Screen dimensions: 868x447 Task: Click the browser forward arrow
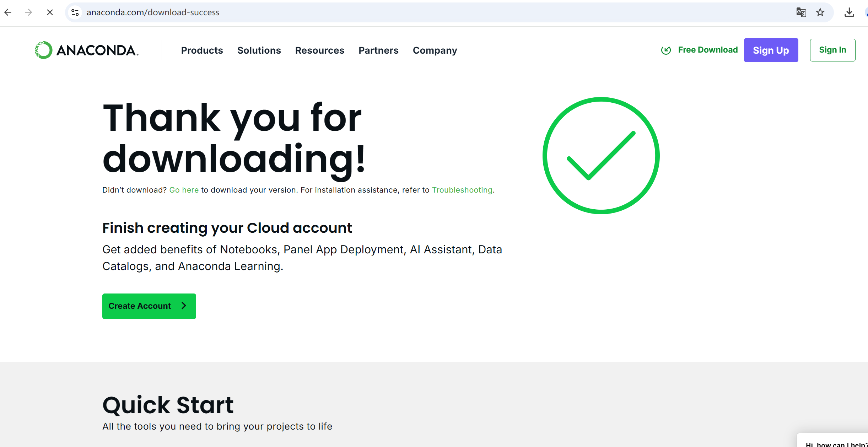(28, 12)
